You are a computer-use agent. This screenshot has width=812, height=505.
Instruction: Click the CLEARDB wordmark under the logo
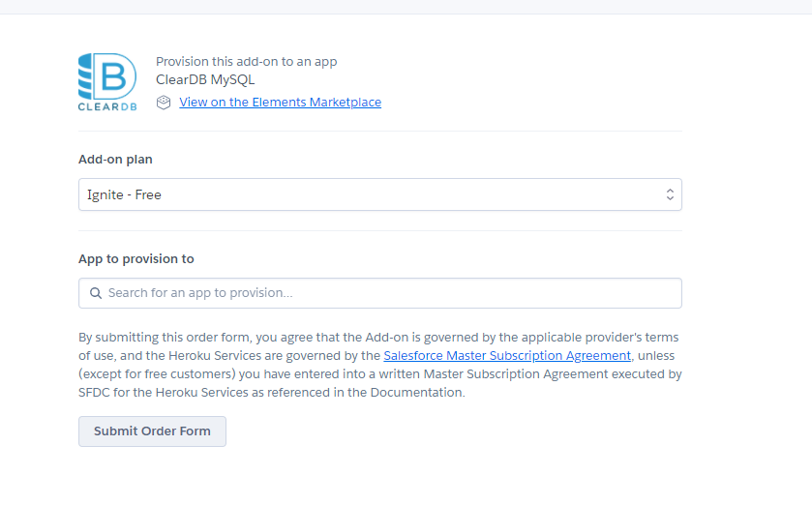(x=107, y=106)
